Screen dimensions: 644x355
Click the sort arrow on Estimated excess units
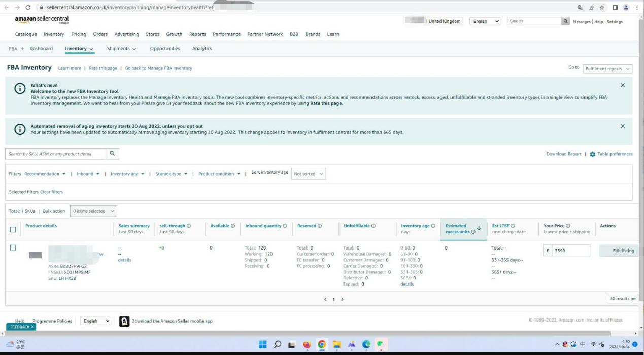tap(479, 229)
